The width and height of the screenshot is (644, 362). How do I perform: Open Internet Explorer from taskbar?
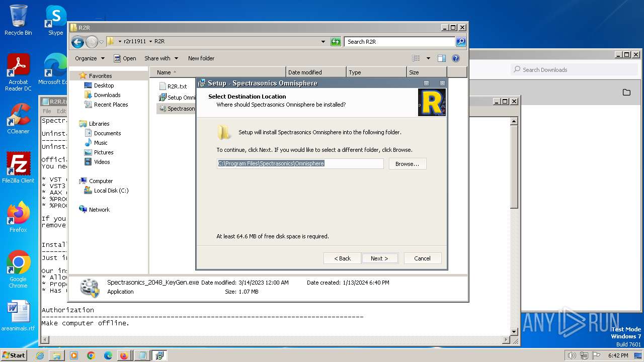pos(40,355)
